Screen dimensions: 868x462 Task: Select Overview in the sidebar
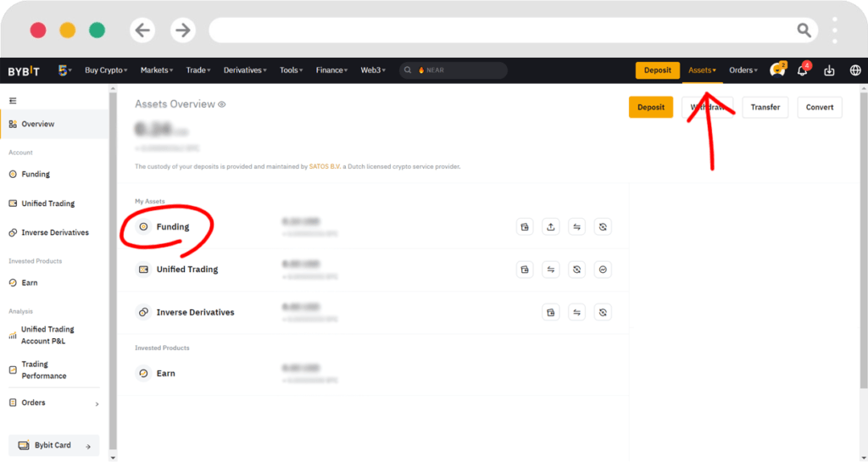click(x=54, y=124)
